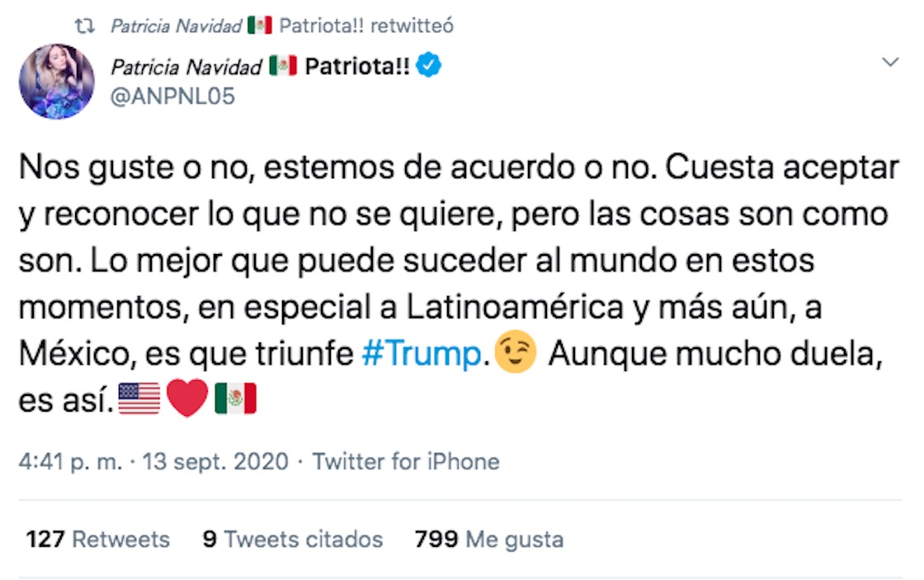Open the tweet options chevron menu
Viewport: 924px width, 580px height.
[890, 63]
